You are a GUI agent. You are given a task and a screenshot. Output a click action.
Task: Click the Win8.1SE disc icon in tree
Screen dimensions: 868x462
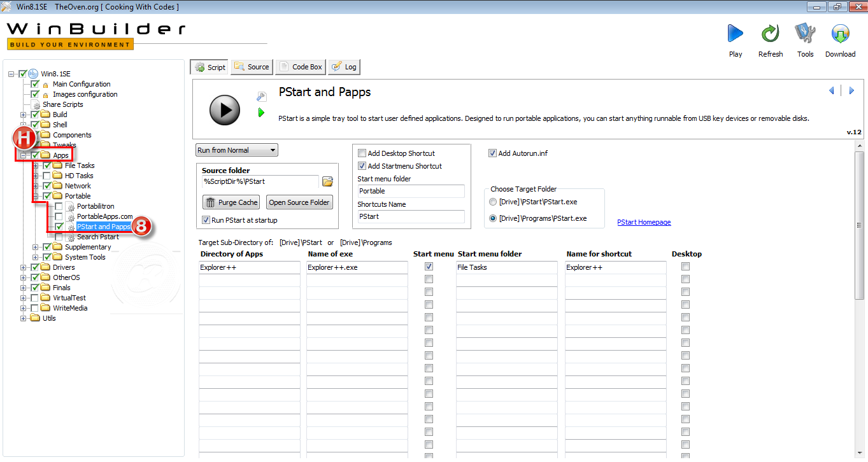(33, 74)
